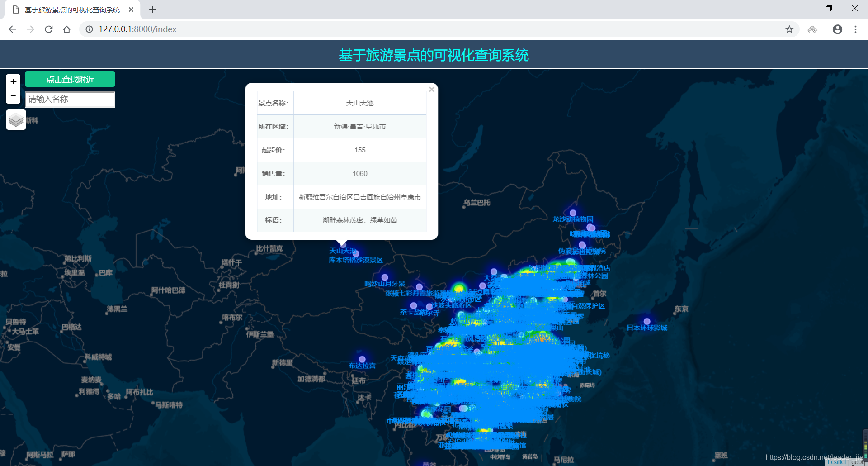Click the 比什凯克 city label
This screenshot has width=868, height=466.
click(269, 248)
